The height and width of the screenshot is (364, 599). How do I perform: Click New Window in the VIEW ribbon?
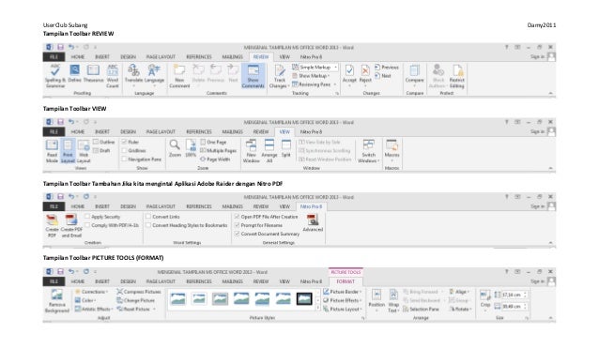(252, 151)
